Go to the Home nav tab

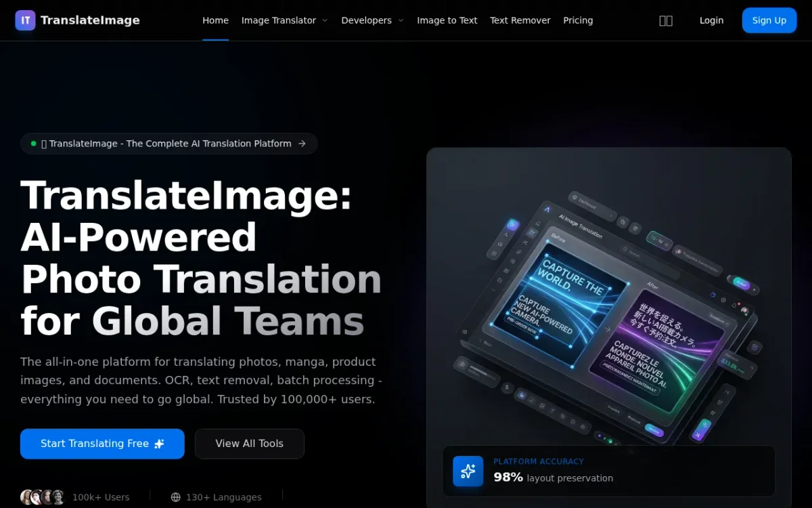coord(215,20)
